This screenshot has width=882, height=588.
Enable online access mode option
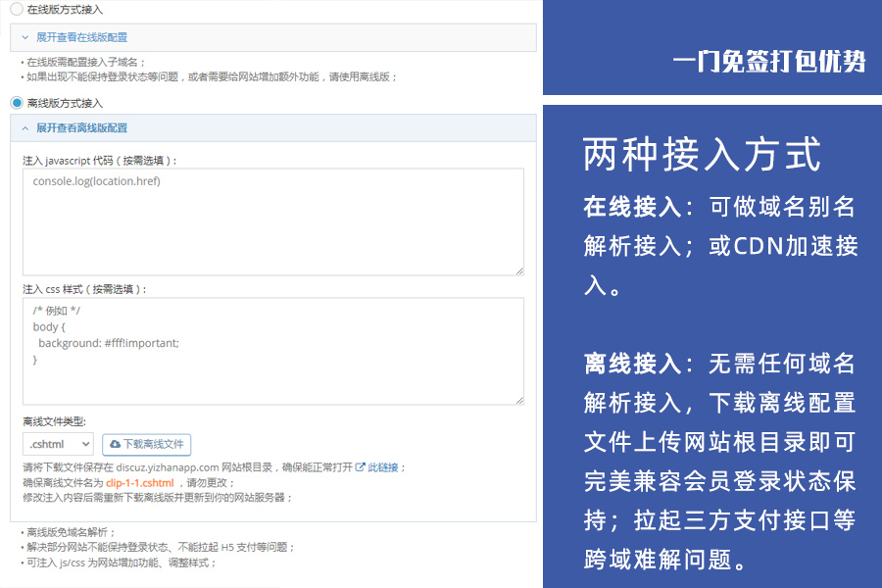pos(15,10)
